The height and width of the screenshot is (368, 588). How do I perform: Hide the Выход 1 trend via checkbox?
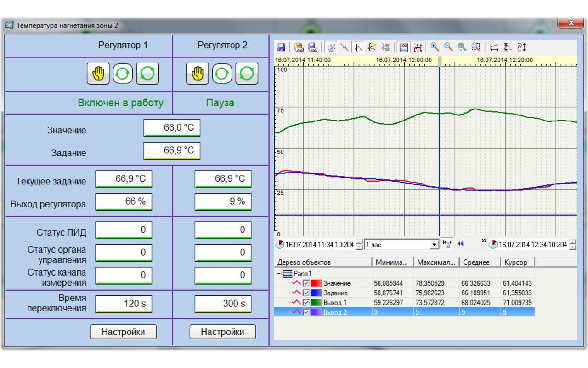coord(306,303)
